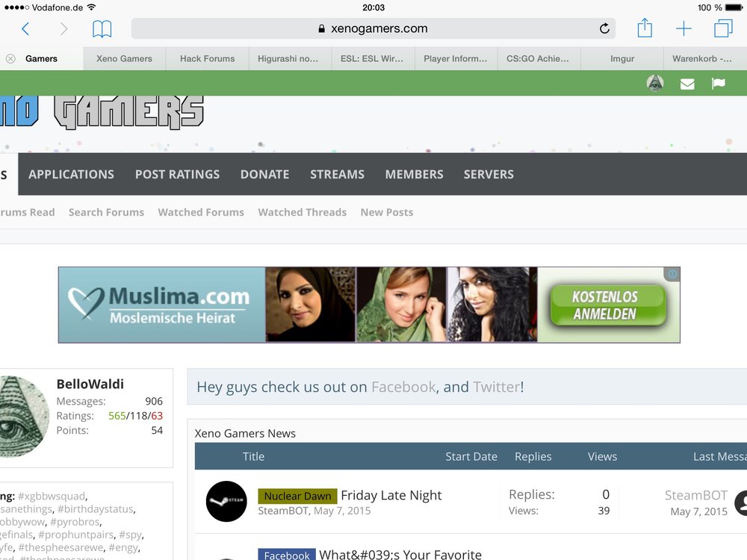747x560 pixels.
Task: Open the SERVERS nav item
Action: tap(489, 174)
